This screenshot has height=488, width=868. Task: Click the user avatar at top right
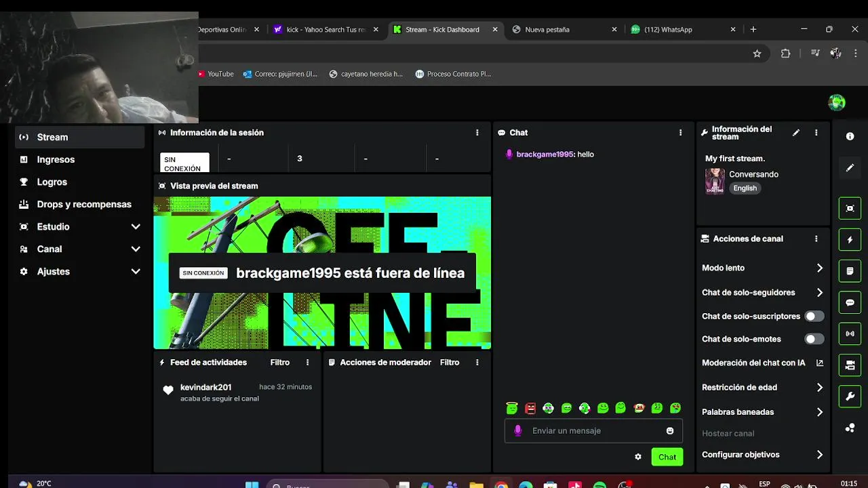[x=837, y=102]
